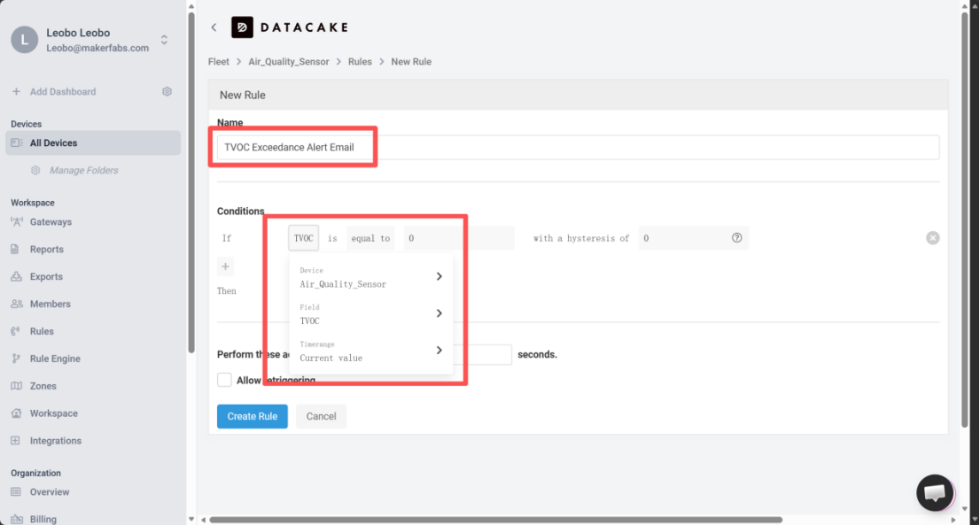Screen dimensions: 980x525
Task: Click the sidebar vertical scrollbar
Action: click(x=191, y=181)
